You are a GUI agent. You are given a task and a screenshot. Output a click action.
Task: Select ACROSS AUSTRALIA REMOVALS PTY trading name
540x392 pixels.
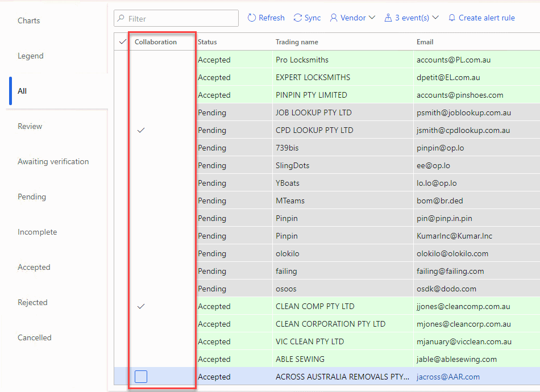tap(343, 377)
